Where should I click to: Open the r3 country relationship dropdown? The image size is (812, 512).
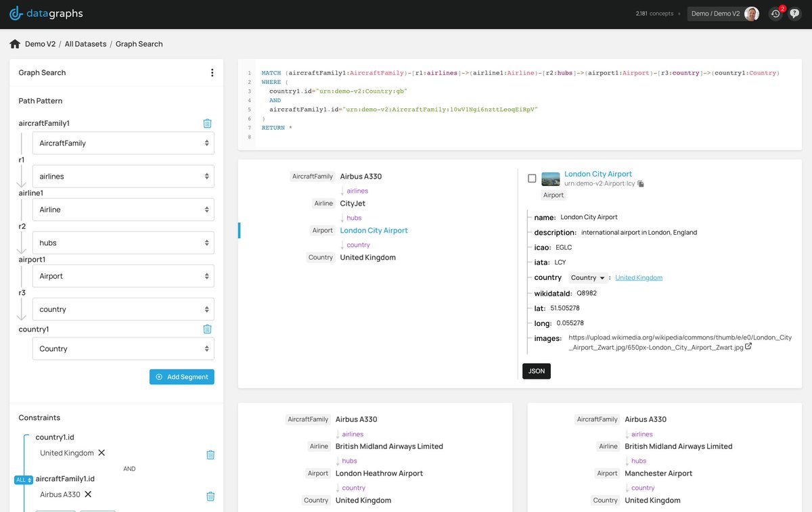coord(123,309)
